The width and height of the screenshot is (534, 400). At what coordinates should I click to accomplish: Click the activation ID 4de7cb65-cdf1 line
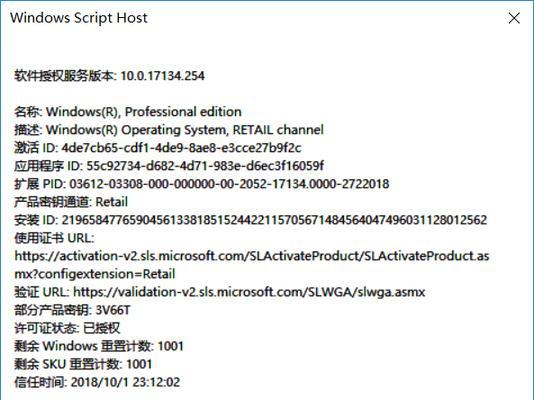coord(157,148)
